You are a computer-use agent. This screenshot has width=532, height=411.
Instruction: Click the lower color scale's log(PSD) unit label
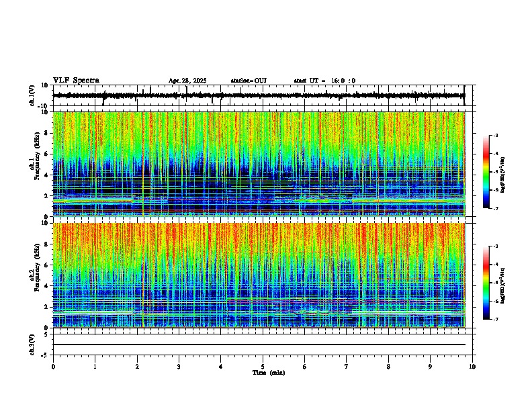(x=503, y=286)
